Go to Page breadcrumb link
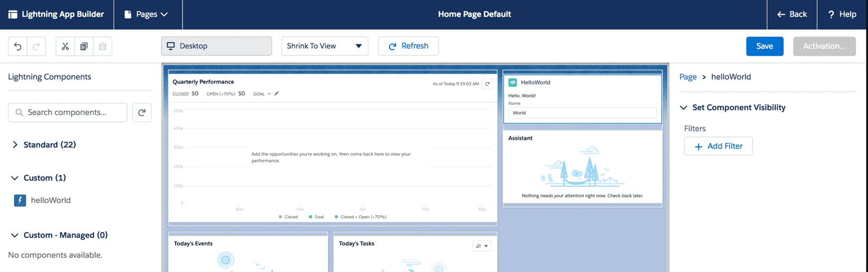Screen dimensions: 868x272 (x=688, y=77)
